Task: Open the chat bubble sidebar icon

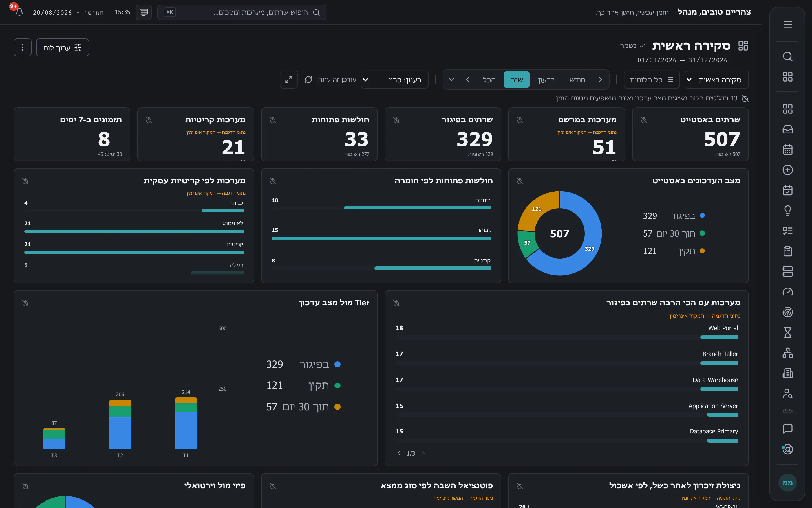Action: click(x=787, y=429)
